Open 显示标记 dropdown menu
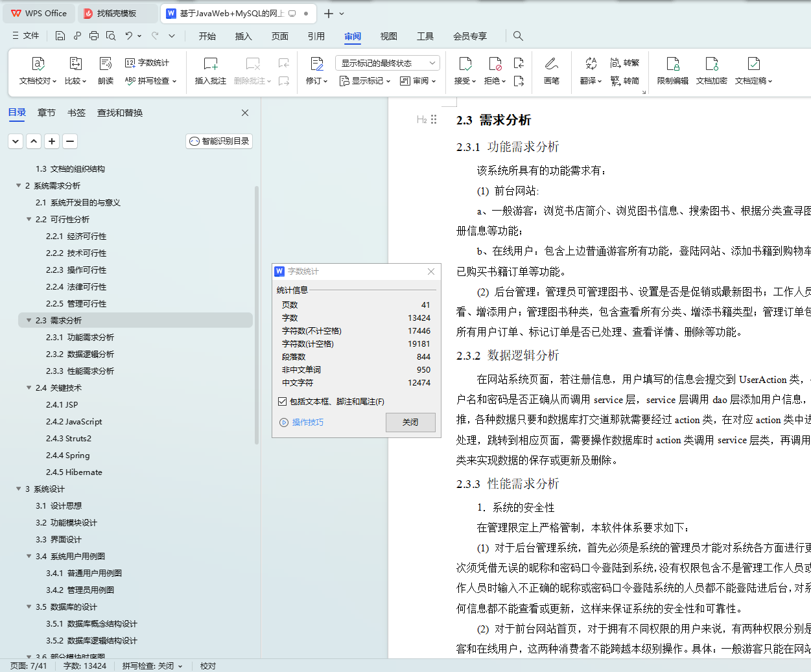811x672 pixels. pos(365,81)
